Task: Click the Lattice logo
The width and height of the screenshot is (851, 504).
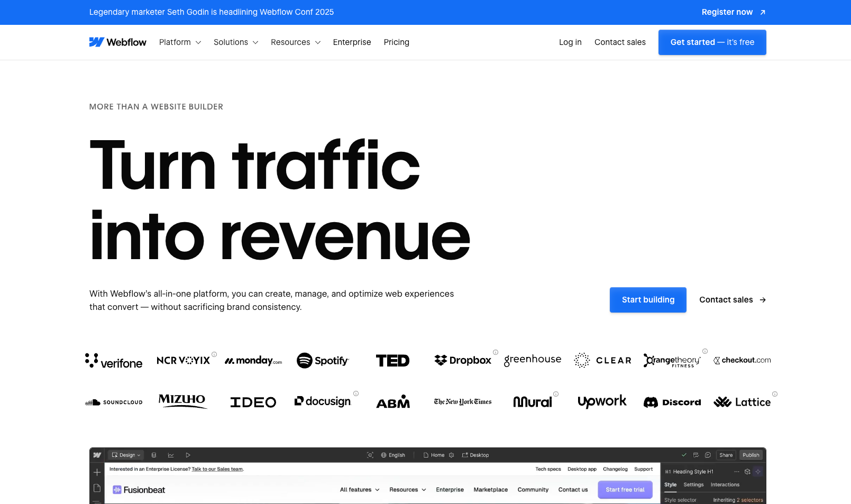Action: (x=742, y=402)
